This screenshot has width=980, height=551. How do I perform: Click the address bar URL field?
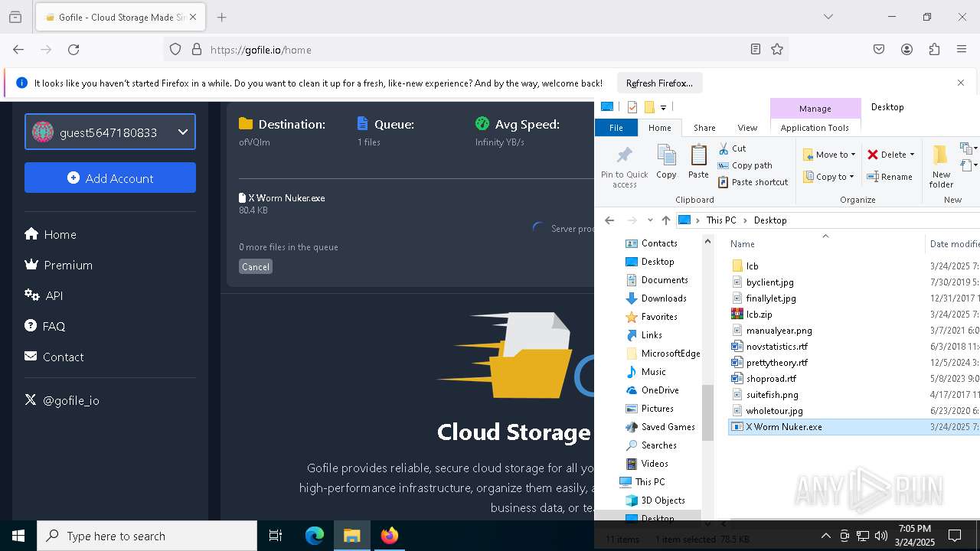click(475, 50)
